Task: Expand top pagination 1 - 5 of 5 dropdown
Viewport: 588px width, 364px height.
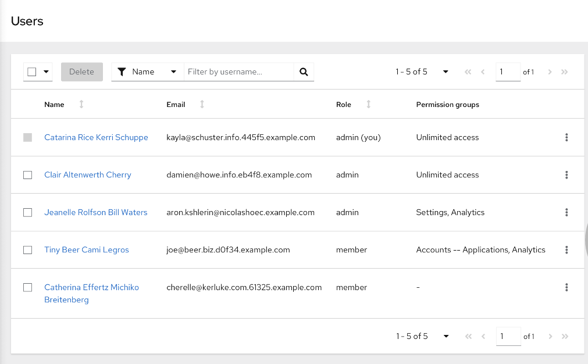Action: tap(446, 72)
